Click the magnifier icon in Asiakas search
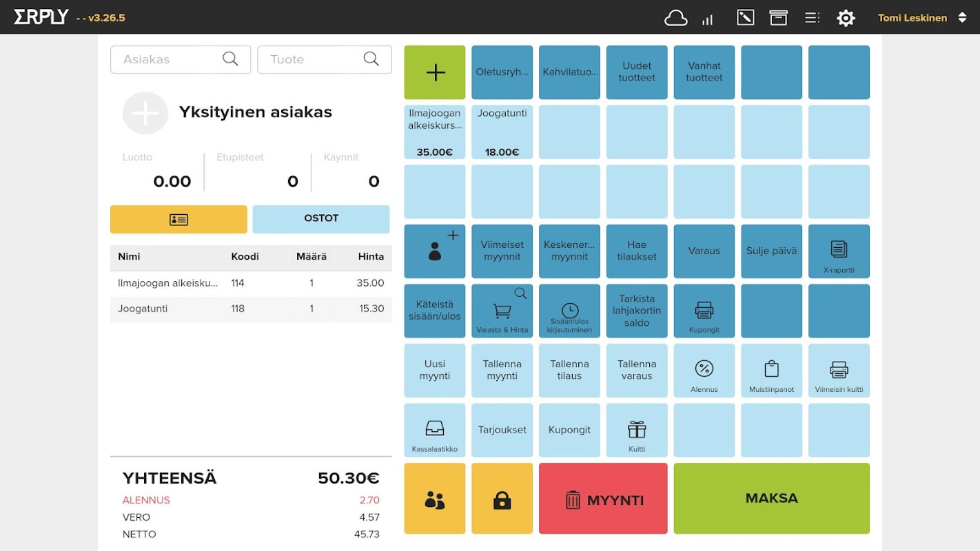 (x=231, y=59)
